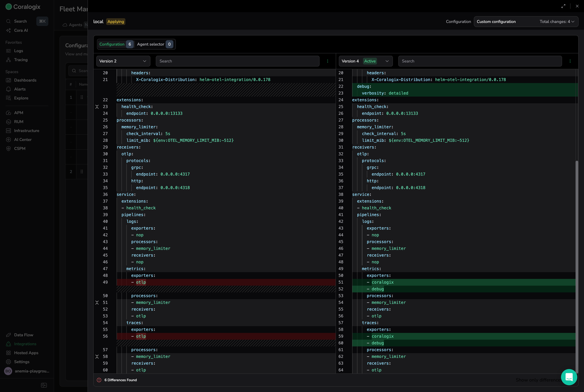Click the fold marker on line 23
The height and width of the screenshot is (392, 584).
tap(97, 107)
